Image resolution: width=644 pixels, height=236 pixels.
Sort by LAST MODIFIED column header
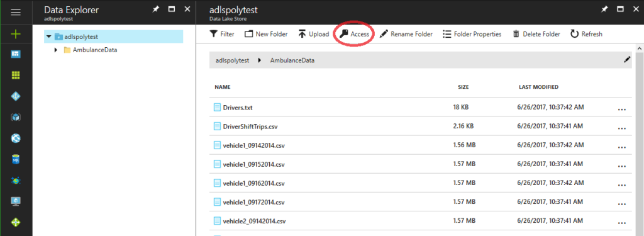tap(538, 87)
